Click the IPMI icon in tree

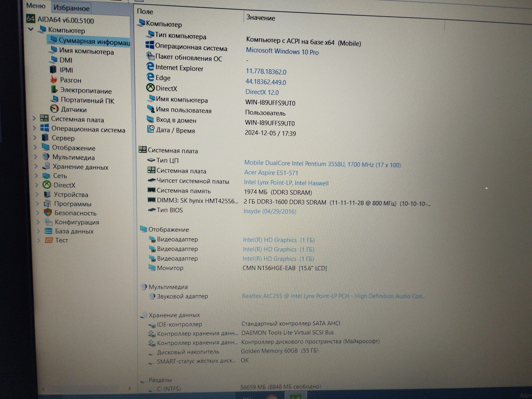[53, 69]
